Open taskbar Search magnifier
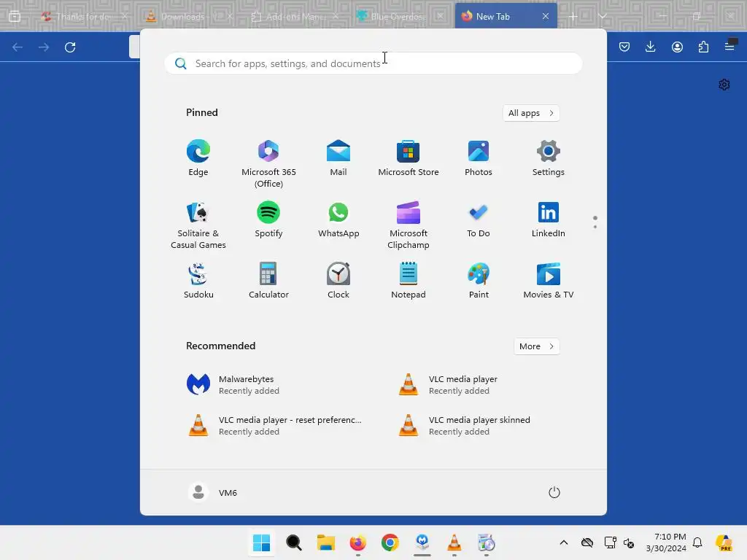This screenshot has height=560, width=747. coord(294,542)
